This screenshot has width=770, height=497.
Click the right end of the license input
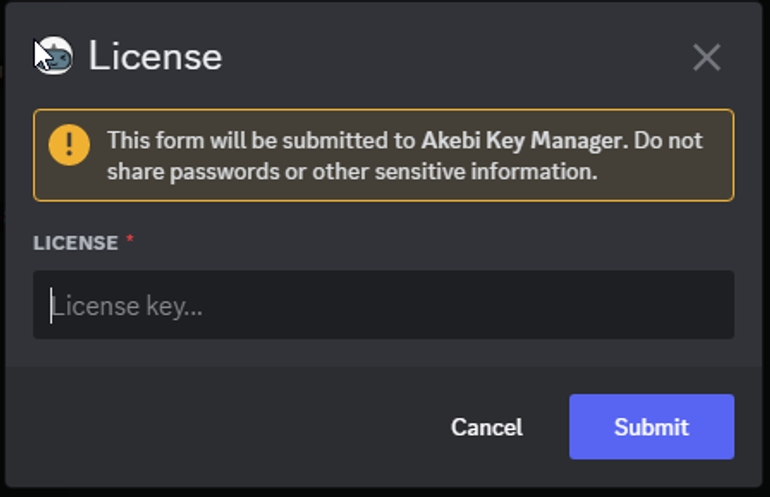700,305
